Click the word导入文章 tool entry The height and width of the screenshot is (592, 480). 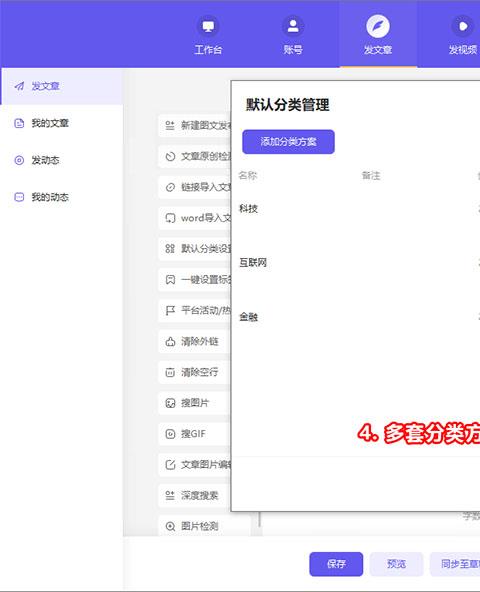pos(194,218)
